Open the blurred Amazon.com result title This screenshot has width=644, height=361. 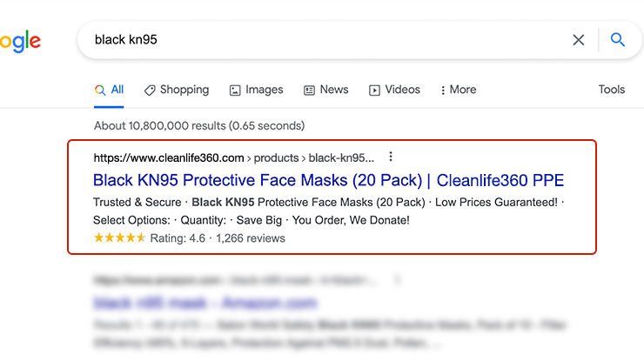[x=205, y=304]
